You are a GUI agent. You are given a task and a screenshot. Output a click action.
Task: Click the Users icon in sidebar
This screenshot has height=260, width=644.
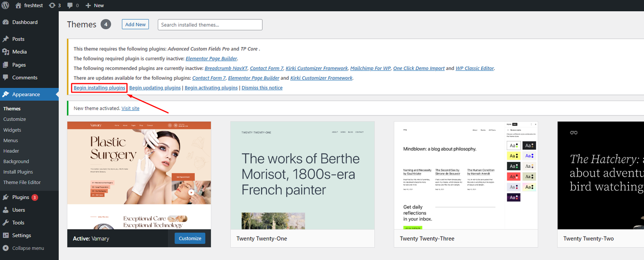pyautogui.click(x=6, y=210)
